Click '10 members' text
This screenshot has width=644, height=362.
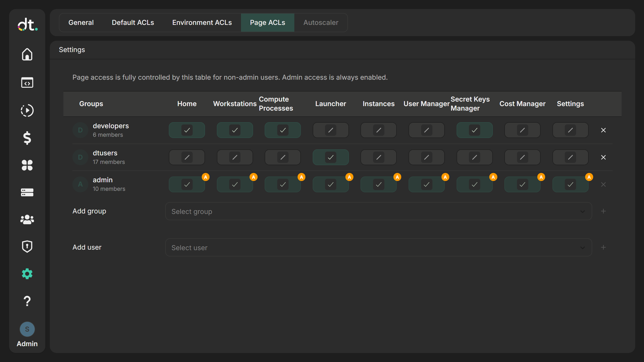pyautogui.click(x=109, y=189)
